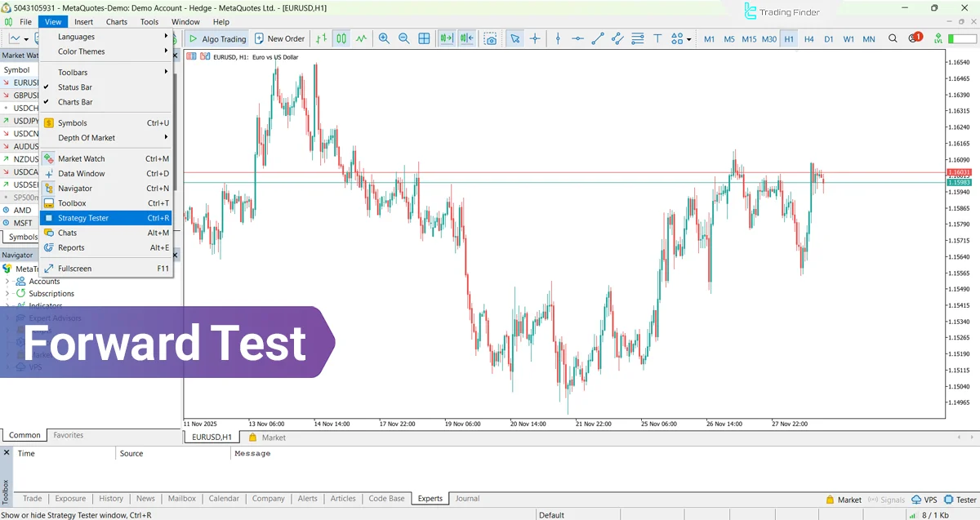Open the tiled windows view

tap(424, 38)
